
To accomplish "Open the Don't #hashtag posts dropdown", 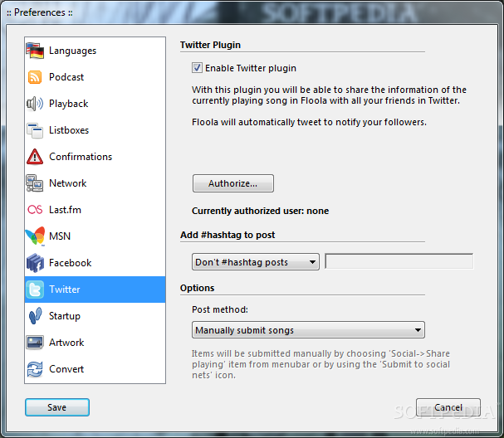I will [x=256, y=262].
